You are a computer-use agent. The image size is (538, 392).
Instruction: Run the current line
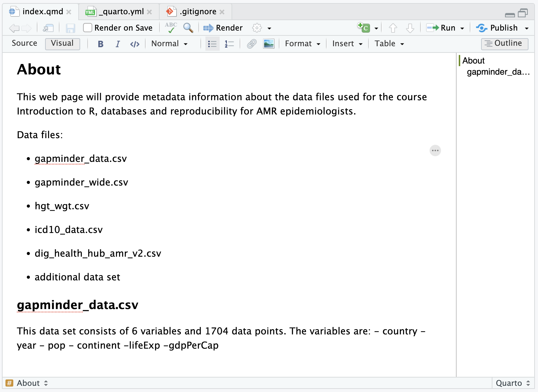tap(441, 28)
